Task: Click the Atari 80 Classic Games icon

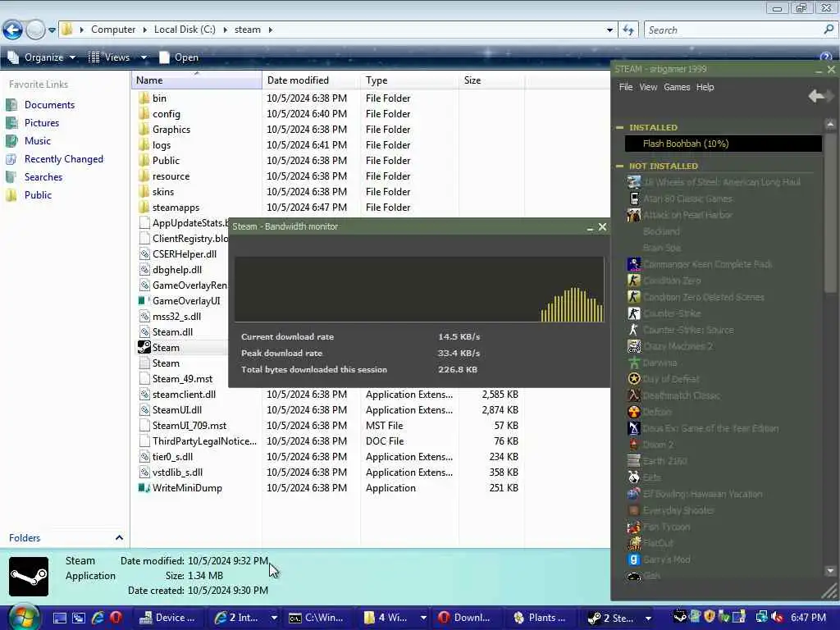Action: tap(634, 199)
